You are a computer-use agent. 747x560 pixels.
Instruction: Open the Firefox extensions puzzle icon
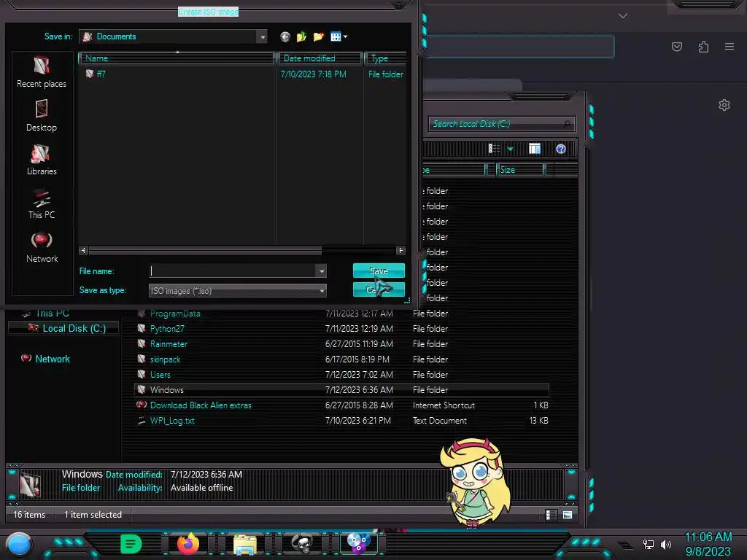point(703,47)
